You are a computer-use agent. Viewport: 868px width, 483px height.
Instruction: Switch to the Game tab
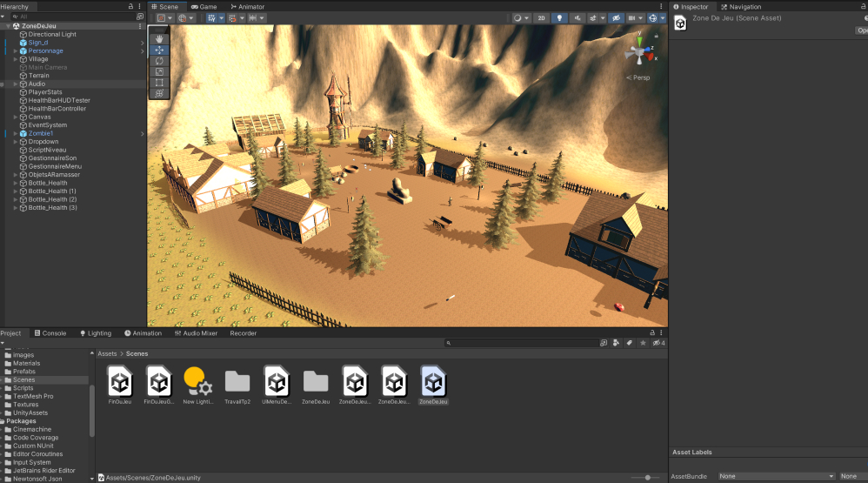point(204,6)
